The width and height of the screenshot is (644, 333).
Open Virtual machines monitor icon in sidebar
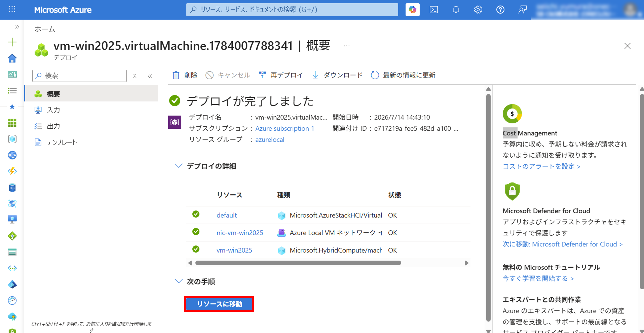[12, 219]
